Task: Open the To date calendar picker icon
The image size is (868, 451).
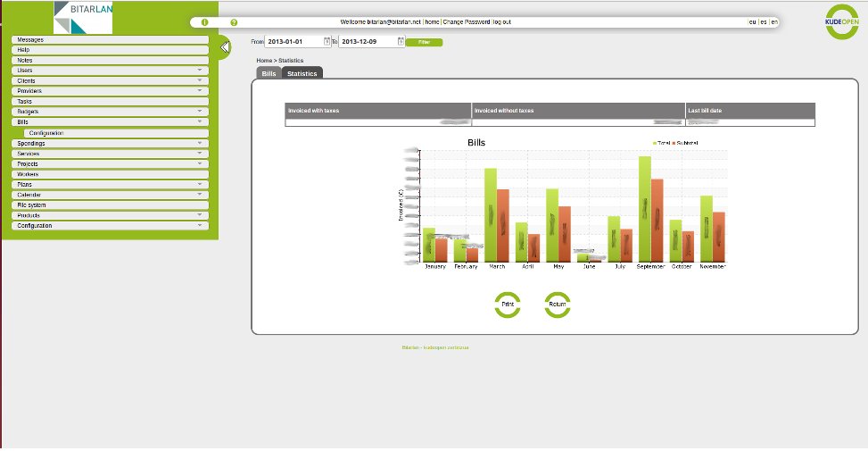Action: pos(401,41)
